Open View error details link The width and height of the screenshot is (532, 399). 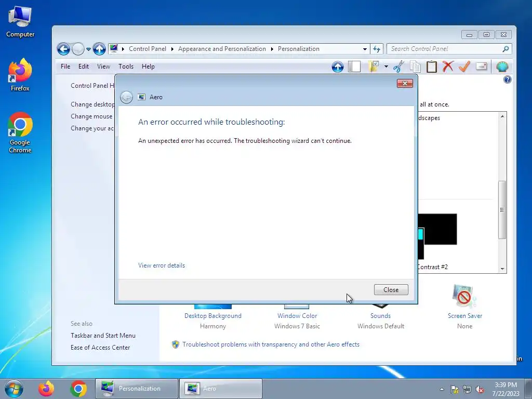[162, 265]
